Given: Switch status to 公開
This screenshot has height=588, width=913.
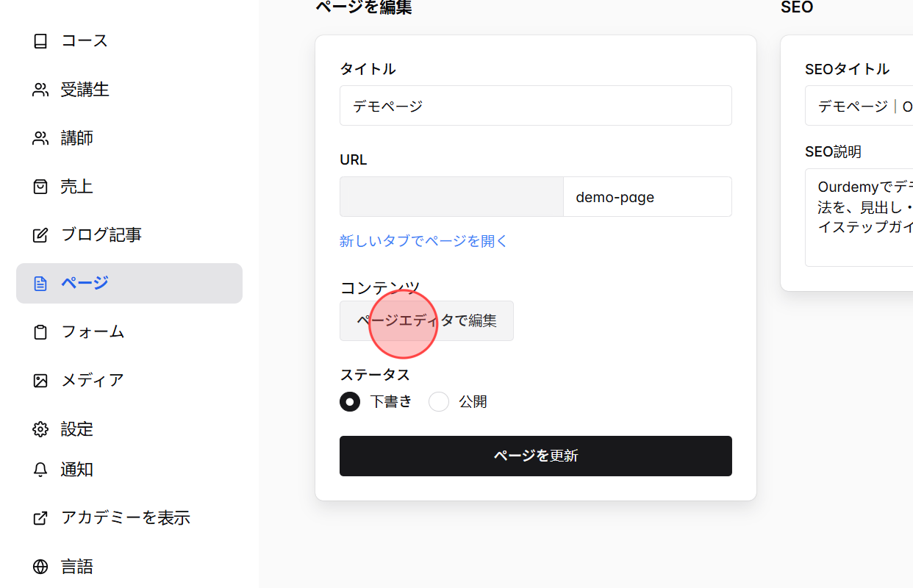Looking at the screenshot, I should 439,401.
